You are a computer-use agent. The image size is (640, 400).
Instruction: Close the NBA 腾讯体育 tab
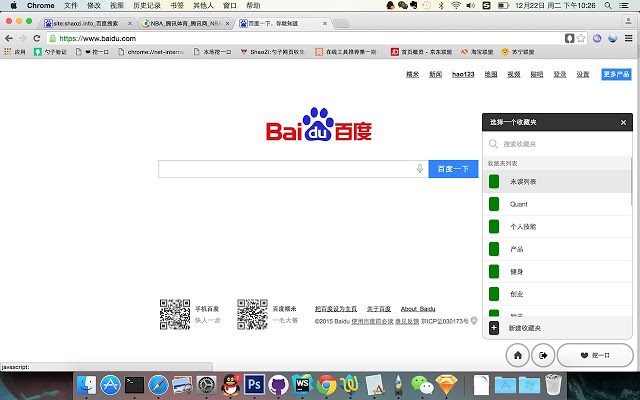(227, 24)
